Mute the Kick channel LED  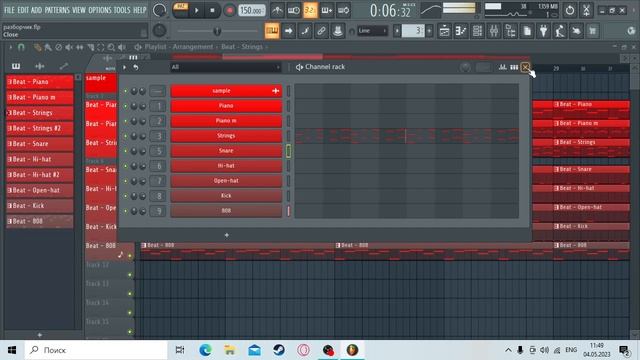tap(126, 196)
